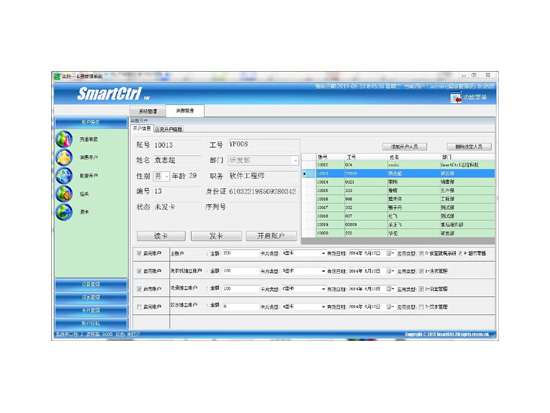Open the calendar picker in the first account row
This screenshot has height=413, width=550.
coord(390,253)
